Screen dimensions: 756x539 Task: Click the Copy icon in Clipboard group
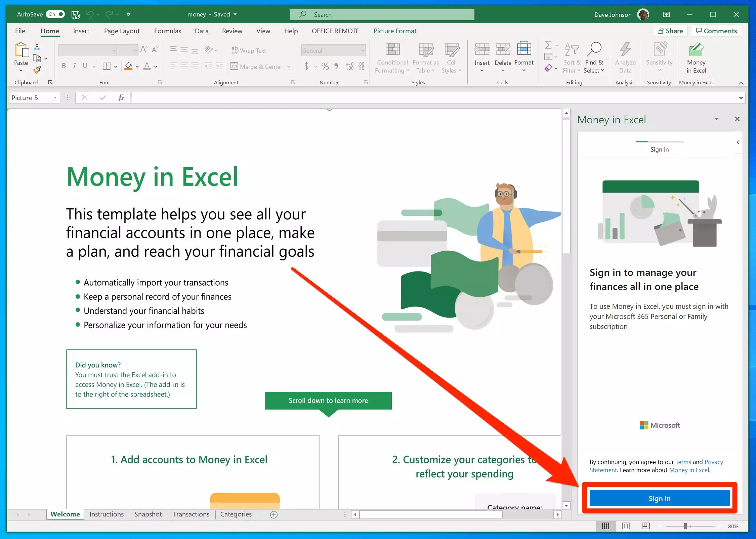[x=37, y=58]
